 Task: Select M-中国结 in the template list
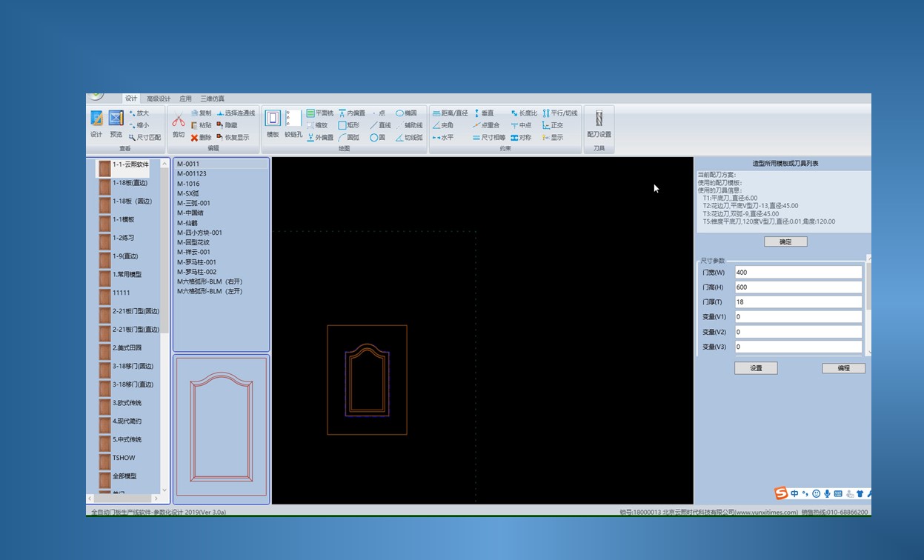190,213
